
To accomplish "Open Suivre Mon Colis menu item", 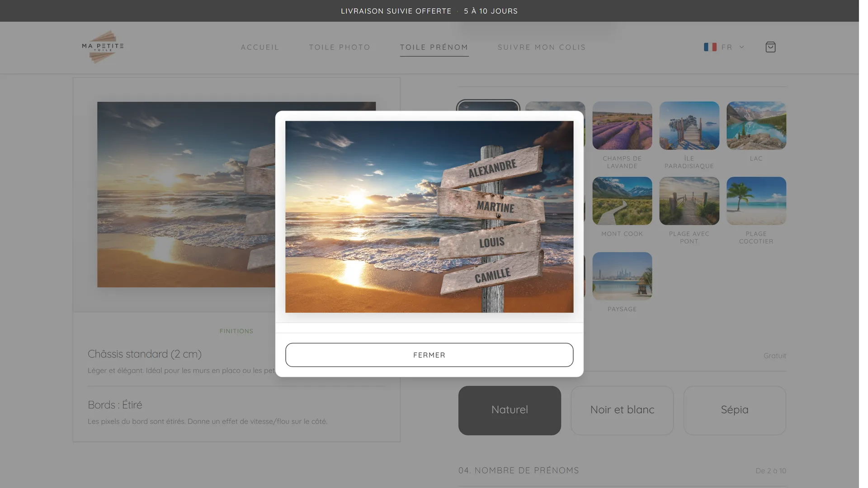I will point(542,47).
